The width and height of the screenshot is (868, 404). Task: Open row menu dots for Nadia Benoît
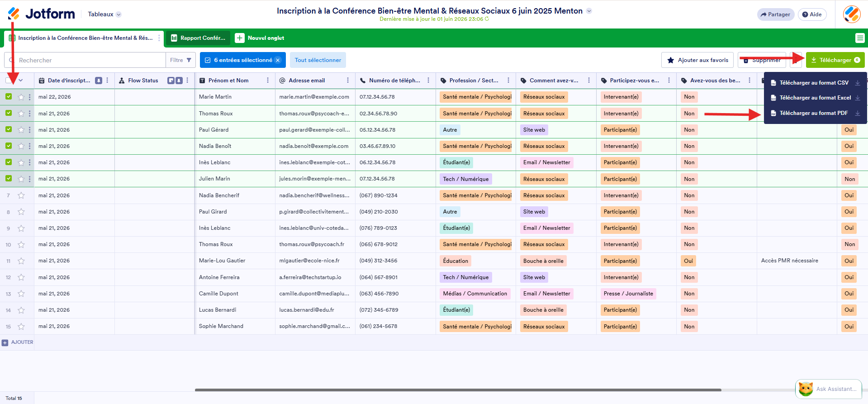(30, 146)
